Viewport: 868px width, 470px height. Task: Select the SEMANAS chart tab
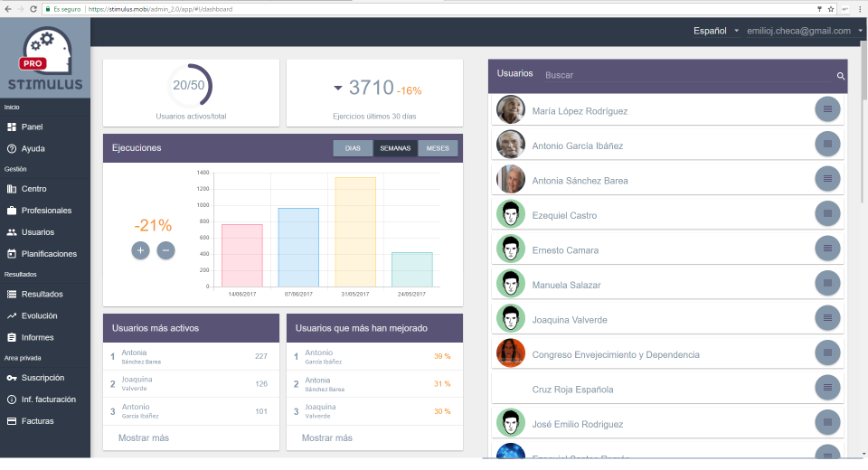(x=395, y=148)
